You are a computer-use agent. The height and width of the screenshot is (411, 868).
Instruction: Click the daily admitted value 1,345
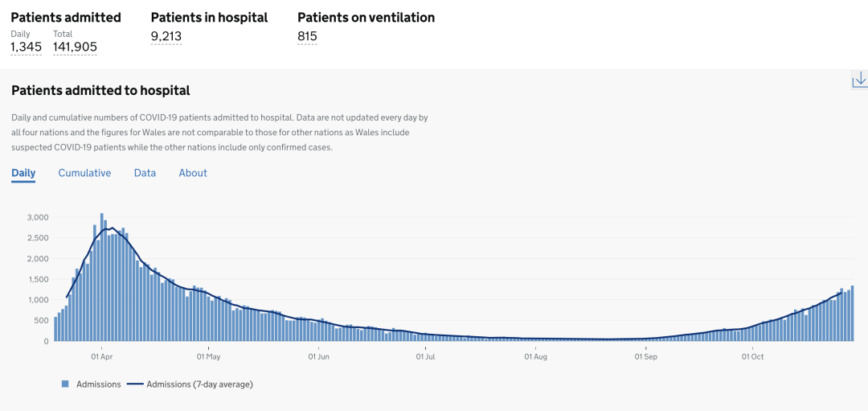[26, 47]
